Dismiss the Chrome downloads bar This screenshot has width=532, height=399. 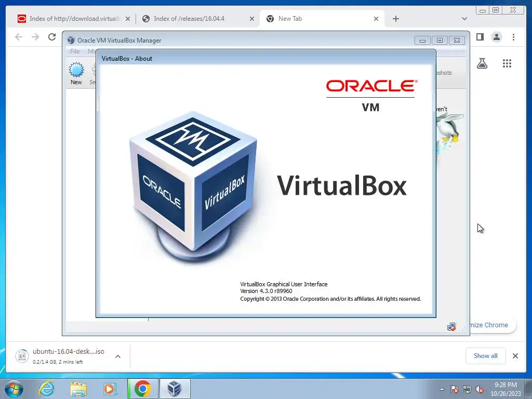pos(515,356)
